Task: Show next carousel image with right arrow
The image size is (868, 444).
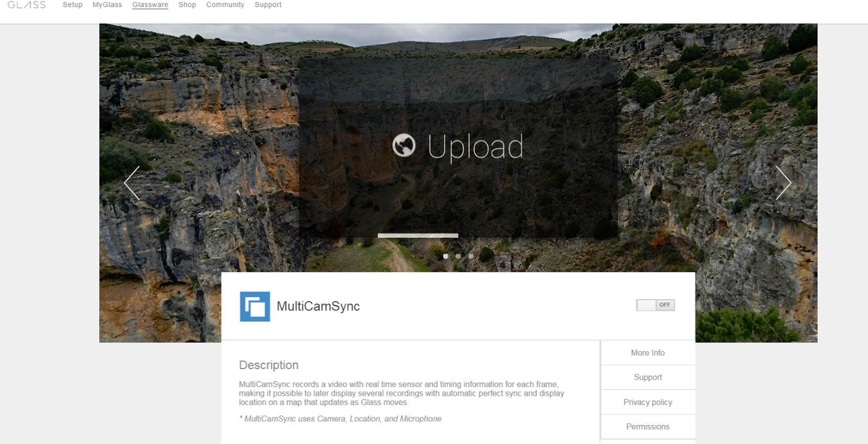Action: (x=783, y=183)
